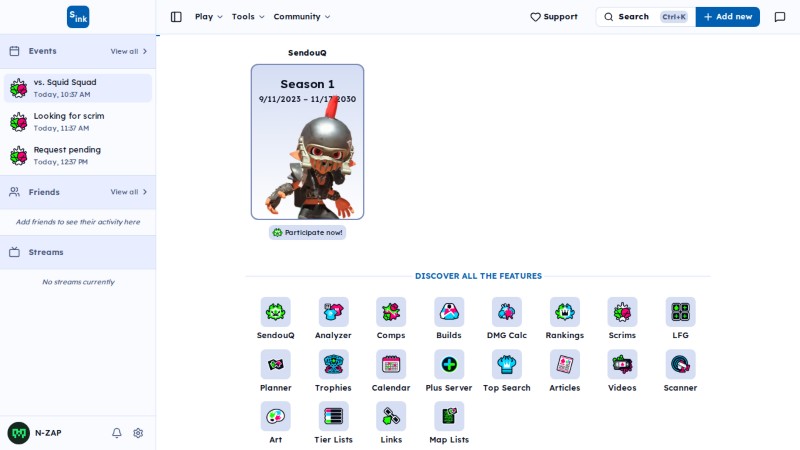This screenshot has width=800, height=450.
Task: Open the Videos feature
Action: tap(622, 364)
